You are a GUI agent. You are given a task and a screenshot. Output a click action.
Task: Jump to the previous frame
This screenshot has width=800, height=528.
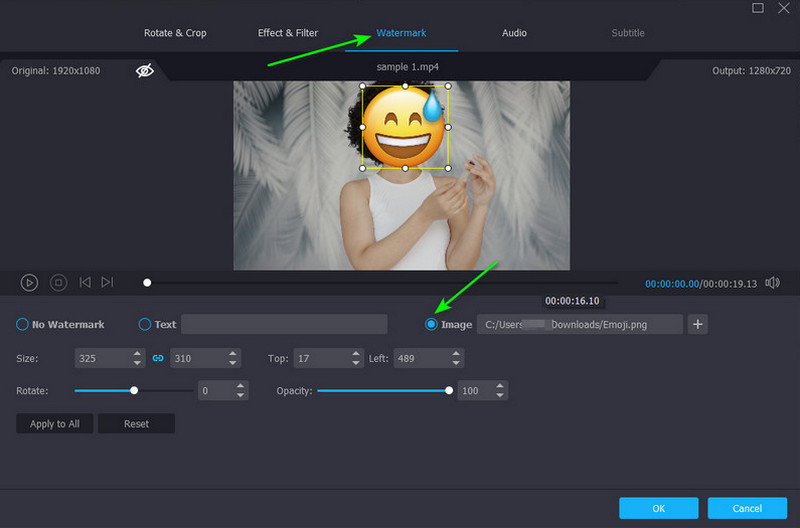tap(85, 283)
